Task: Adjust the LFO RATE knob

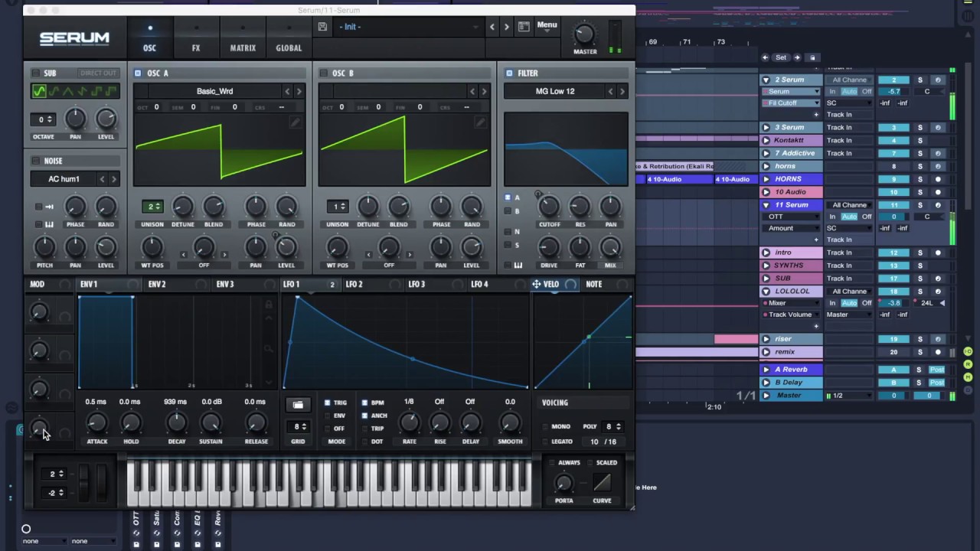Action: point(410,422)
